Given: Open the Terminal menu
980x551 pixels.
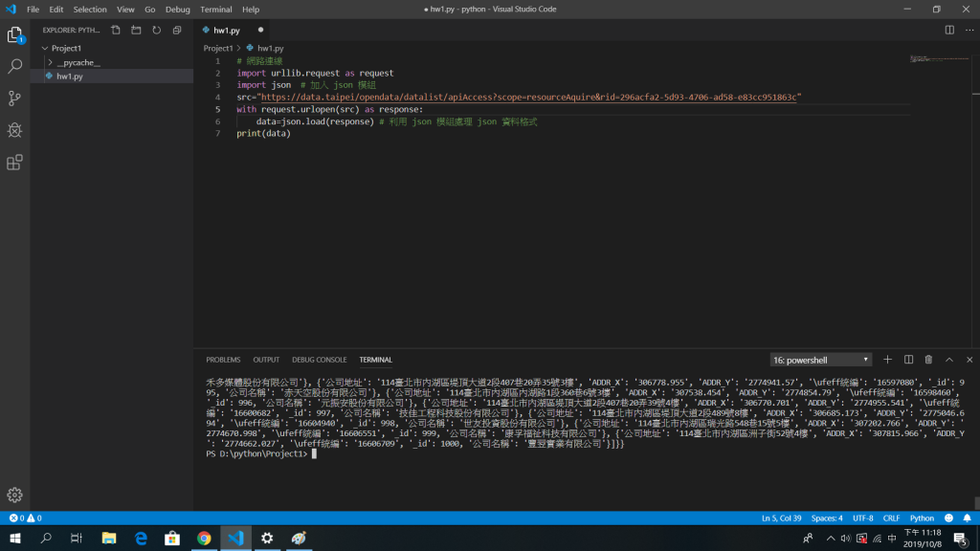Looking at the screenshot, I should pos(215,10).
